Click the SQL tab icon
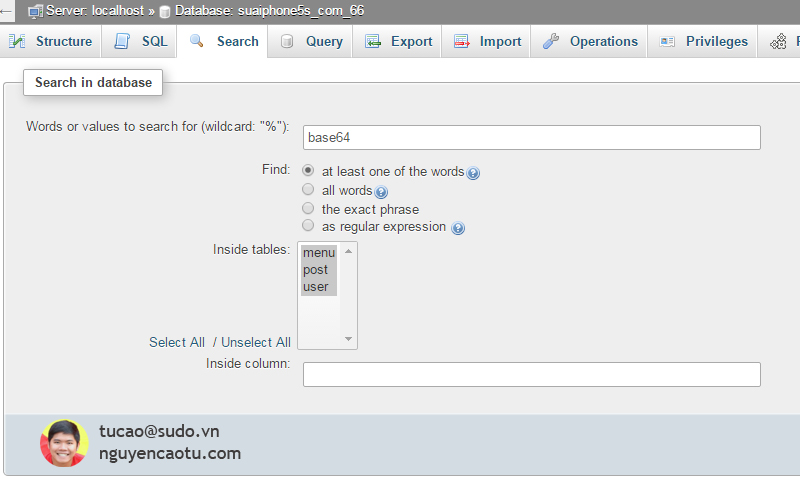 [122, 41]
